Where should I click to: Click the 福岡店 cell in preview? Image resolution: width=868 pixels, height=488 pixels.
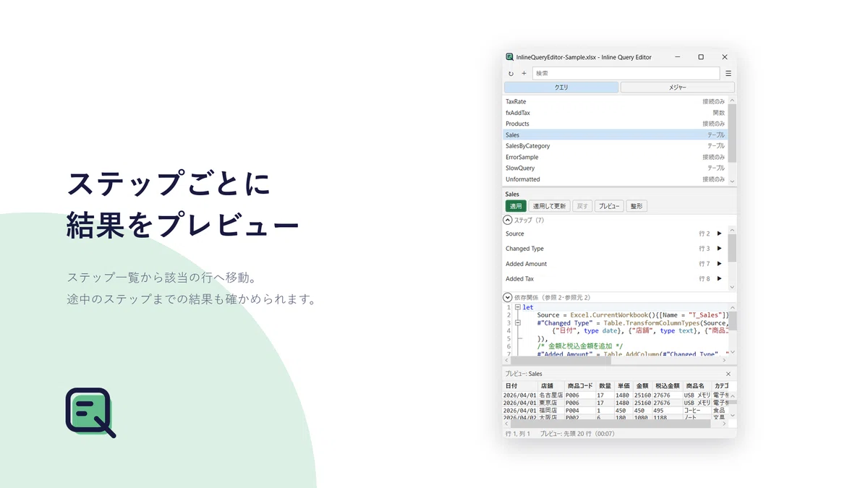[x=551, y=410]
